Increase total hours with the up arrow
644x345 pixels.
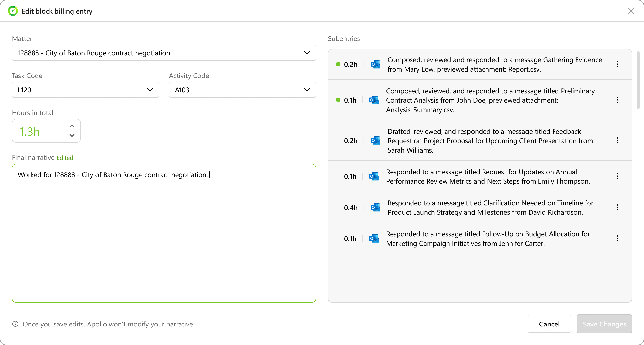[x=72, y=126]
